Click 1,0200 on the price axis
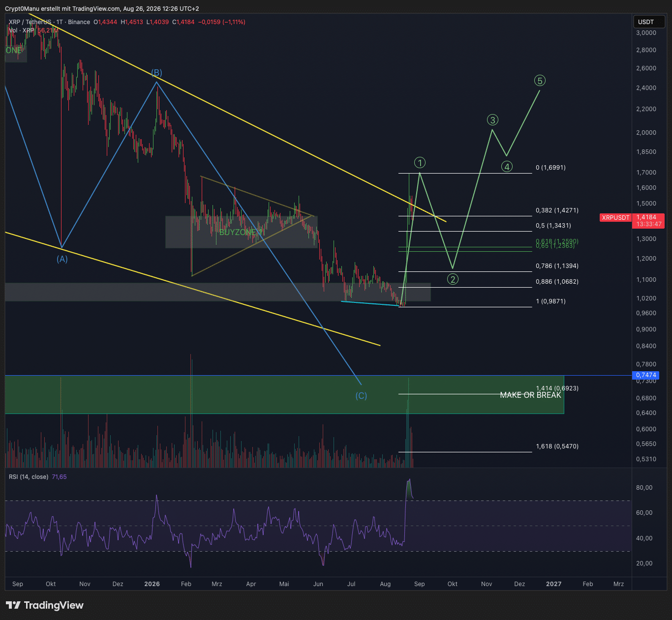Viewport: 672px width, 620px height. click(x=646, y=298)
